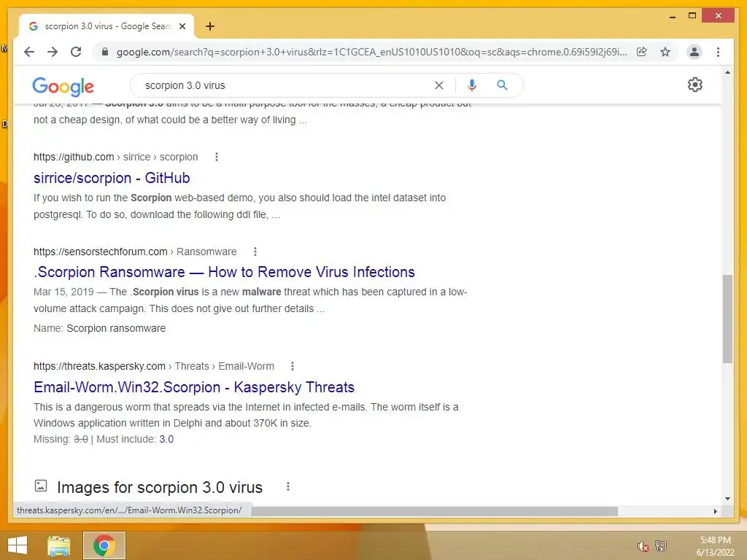Bookmark this page with the star

click(x=665, y=52)
